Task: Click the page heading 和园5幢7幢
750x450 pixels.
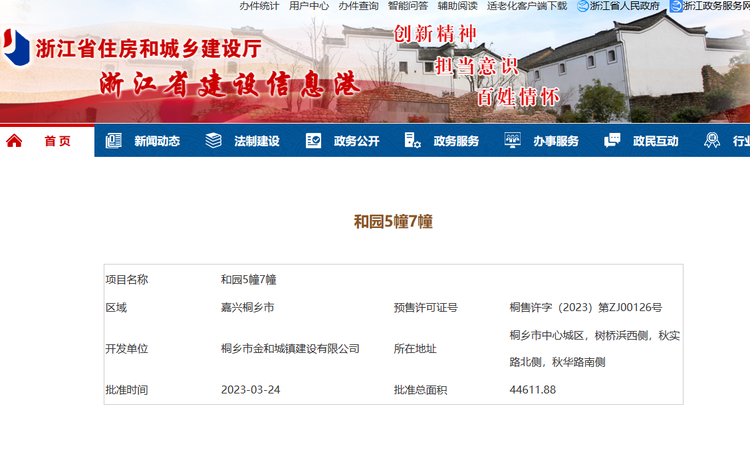Action: (x=393, y=221)
